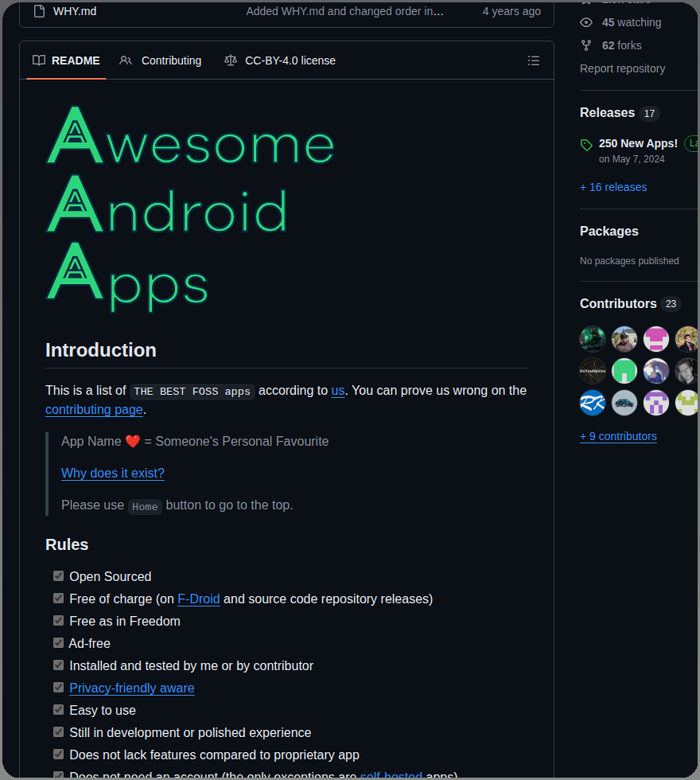The height and width of the screenshot is (780, 700).
Task: Toggle the Free of charge checkbox
Action: [59, 599]
